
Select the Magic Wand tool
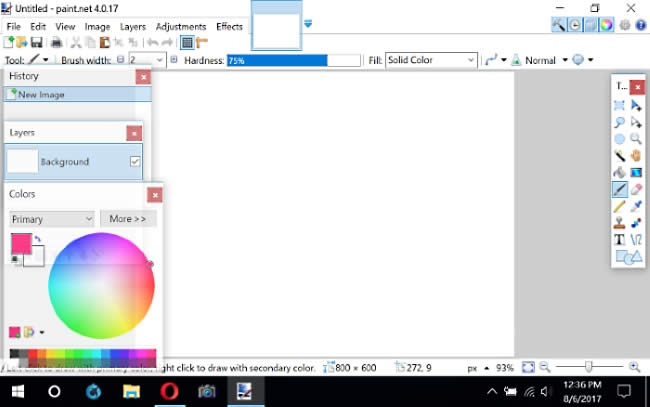click(619, 155)
